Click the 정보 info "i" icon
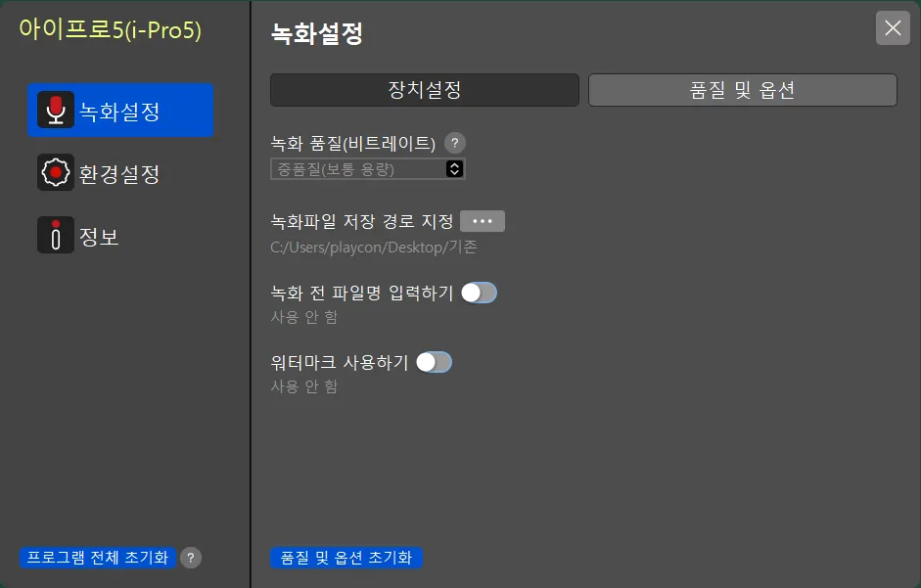This screenshot has height=588, width=921. [x=56, y=236]
